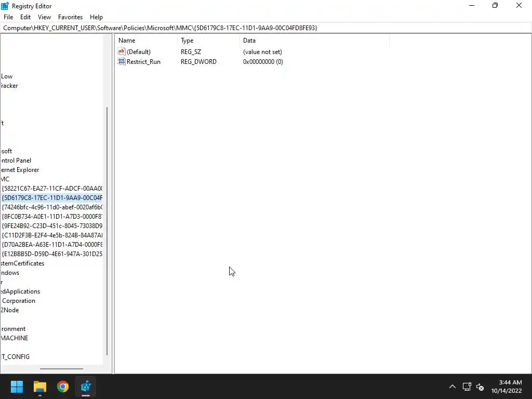Select the Control Panel tree key
Viewport: 532px width, 399px height.
[16, 161]
